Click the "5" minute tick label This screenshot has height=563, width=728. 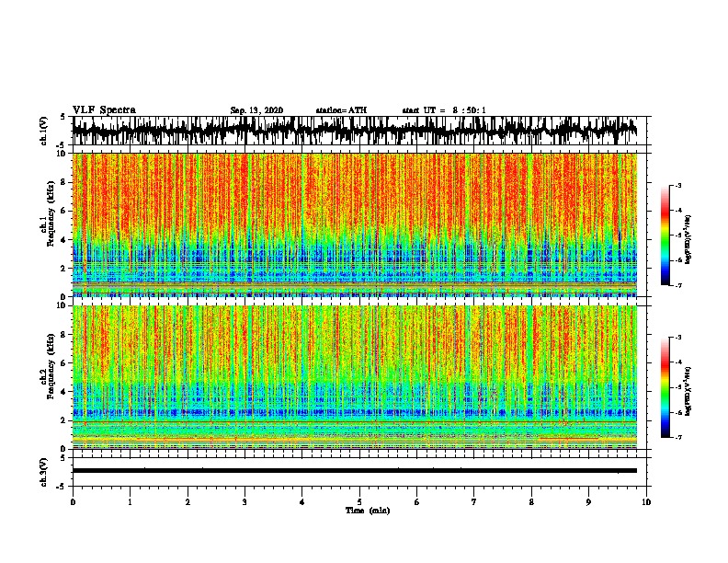(x=359, y=502)
